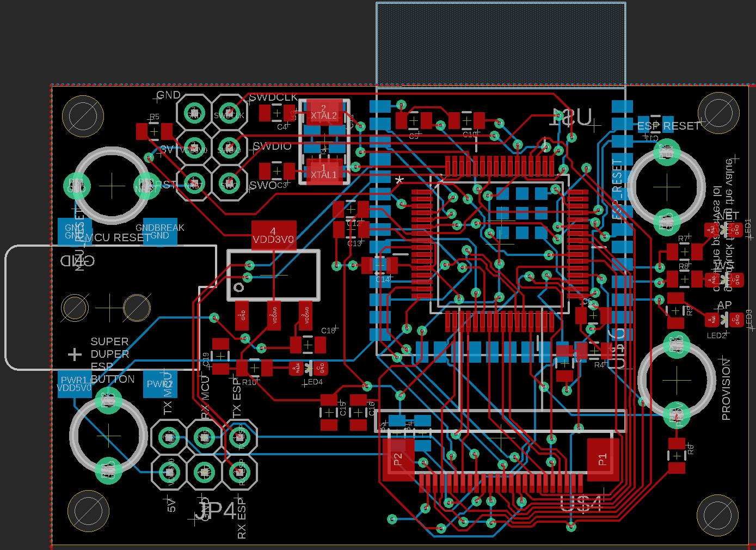Click the R6 reference label
The width and height of the screenshot is (756, 550).
pos(690,449)
